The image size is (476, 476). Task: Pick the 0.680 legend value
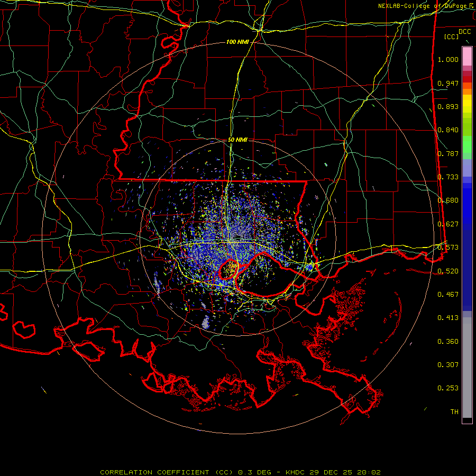click(448, 200)
